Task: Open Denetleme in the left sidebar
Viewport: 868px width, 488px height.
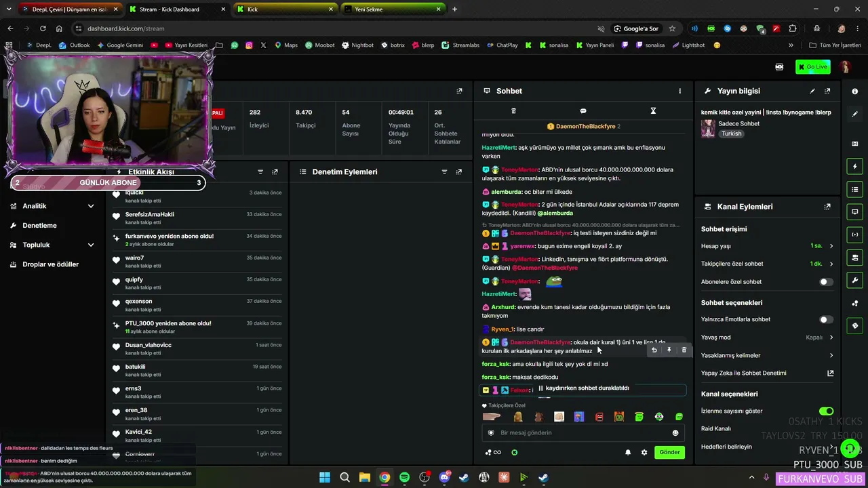Action: point(39,226)
